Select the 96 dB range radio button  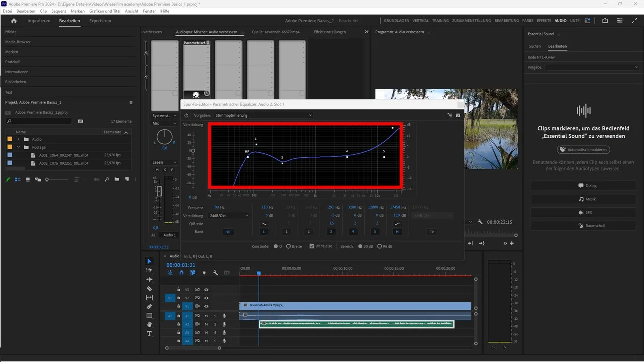(380, 246)
